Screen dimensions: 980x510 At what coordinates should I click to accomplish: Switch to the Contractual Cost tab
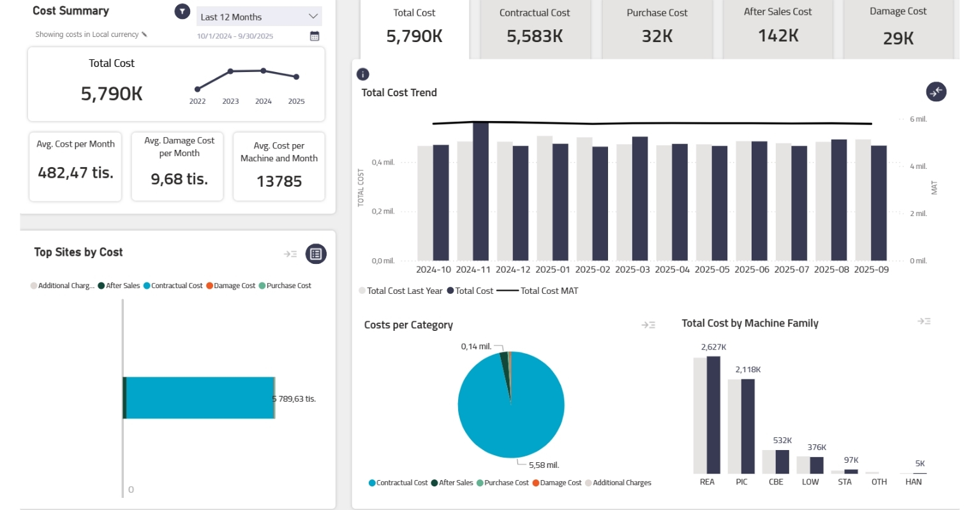point(535,25)
